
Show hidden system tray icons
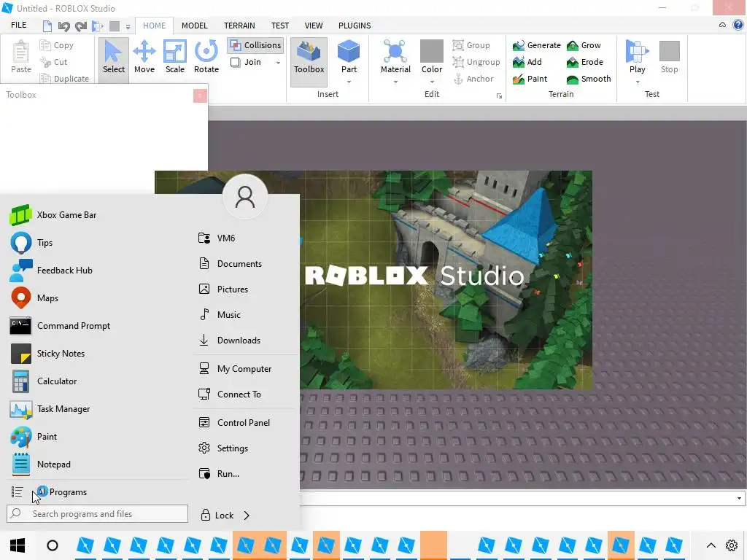[x=711, y=545]
